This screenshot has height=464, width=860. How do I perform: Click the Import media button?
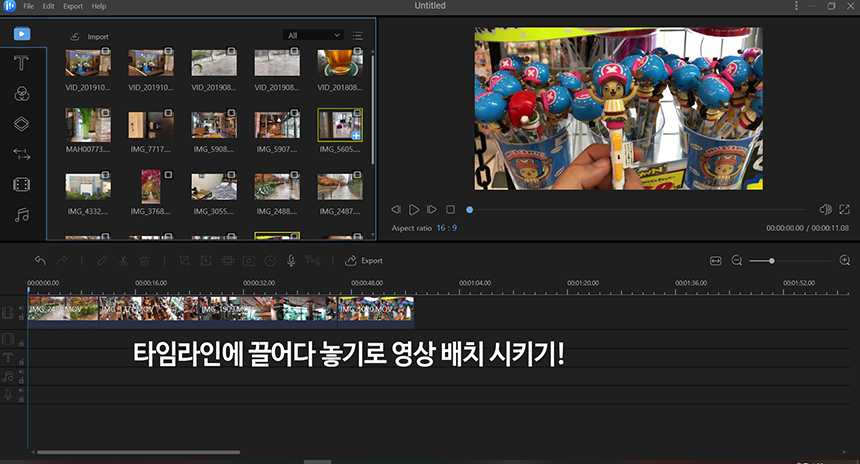(89, 37)
